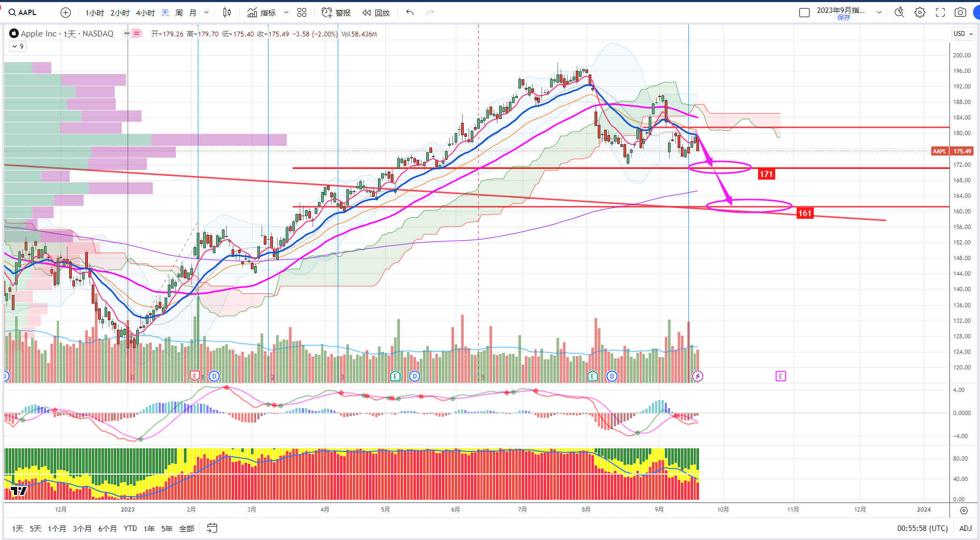Click the green earnings E marker near May
The image size is (980, 540).
(x=395, y=376)
